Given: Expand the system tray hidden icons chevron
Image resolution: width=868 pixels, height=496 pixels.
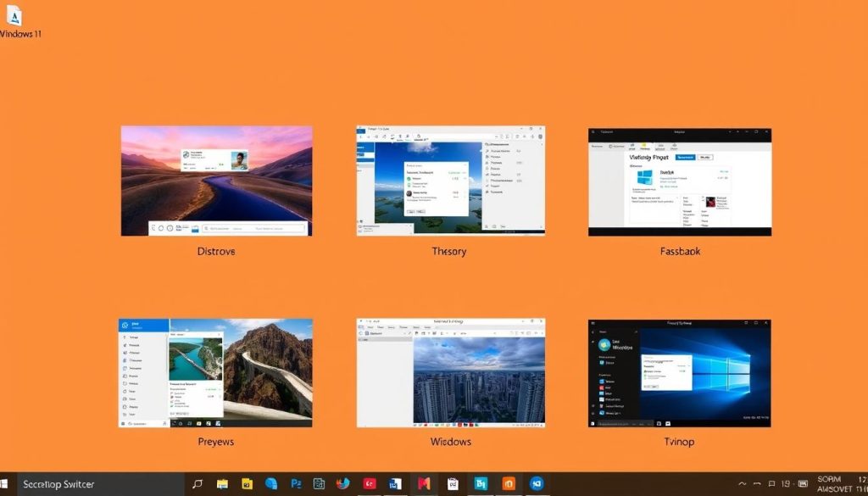Looking at the screenshot, I should point(743,484).
